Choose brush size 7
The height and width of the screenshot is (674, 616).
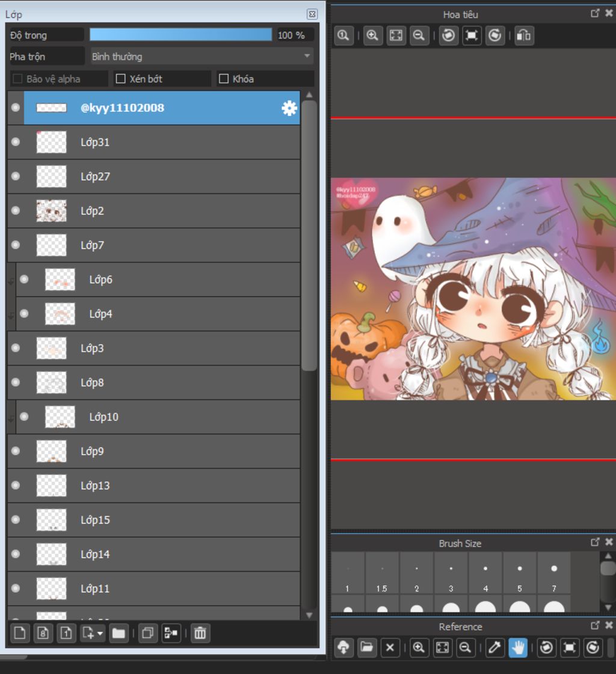click(554, 573)
